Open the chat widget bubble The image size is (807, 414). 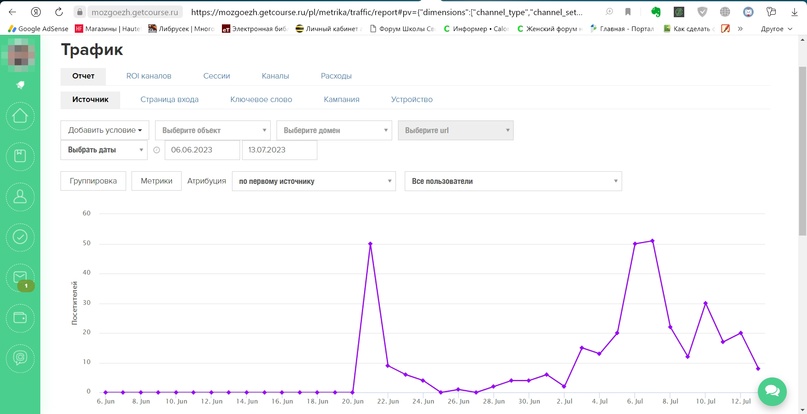tap(772, 392)
